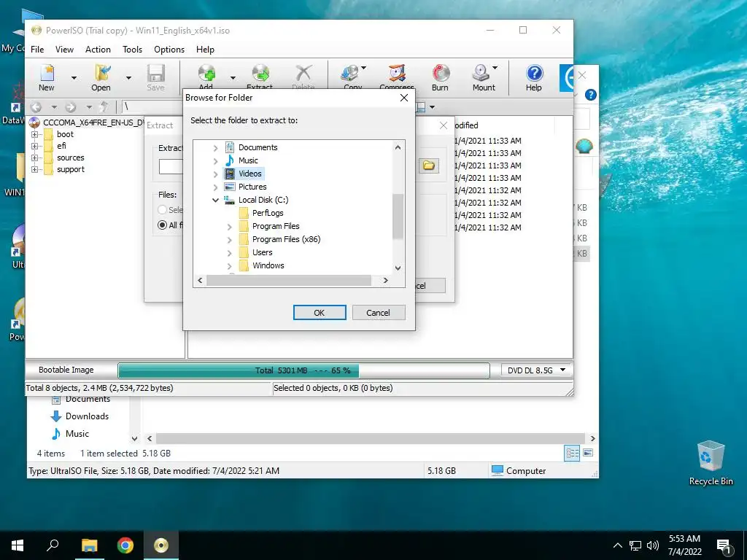Screen dimensions: 747x560
Task: Open the Options menu
Action: (x=169, y=50)
